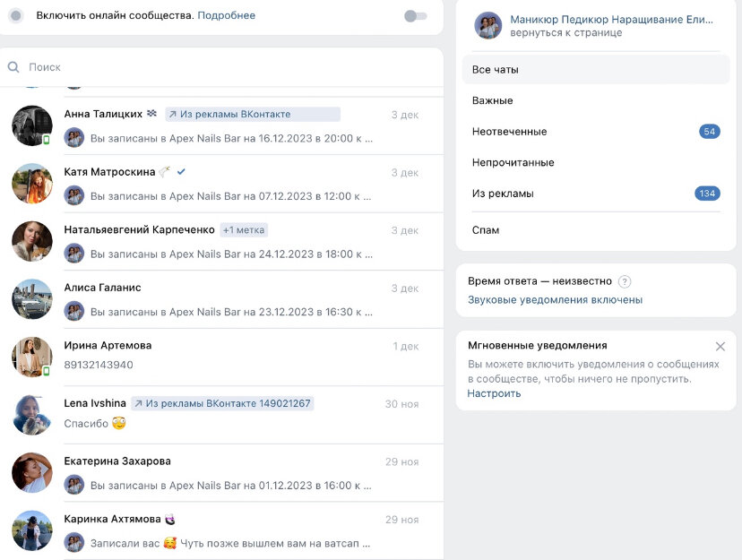Screen dimensions: 742x560
Task: Open the Подробнее link
Action: click(226, 15)
